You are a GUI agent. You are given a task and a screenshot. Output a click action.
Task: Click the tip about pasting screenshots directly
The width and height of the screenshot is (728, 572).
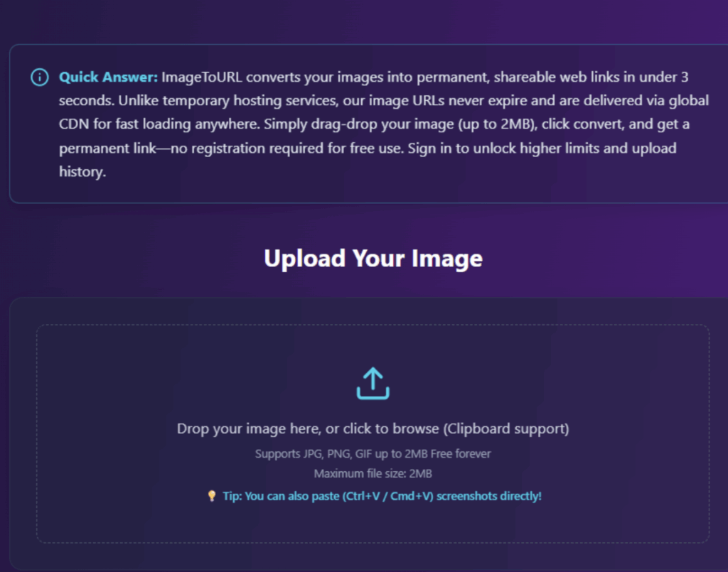click(x=382, y=496)
